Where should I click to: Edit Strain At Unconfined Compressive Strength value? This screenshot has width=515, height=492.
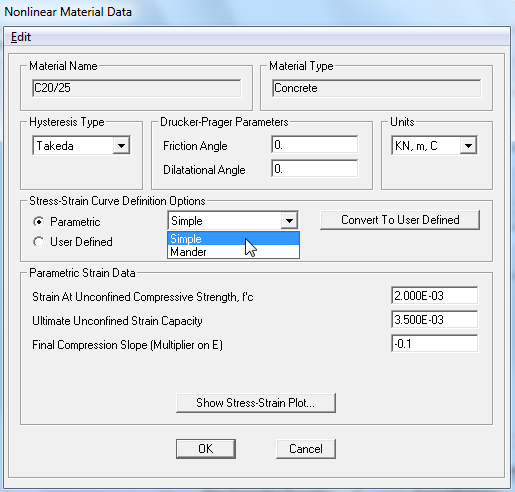434,295
